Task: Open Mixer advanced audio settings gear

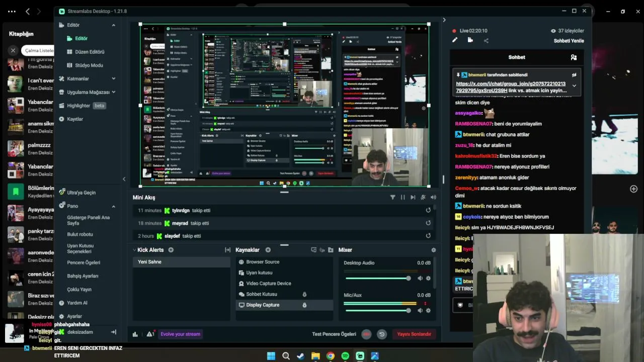Action: click(434, 250)
